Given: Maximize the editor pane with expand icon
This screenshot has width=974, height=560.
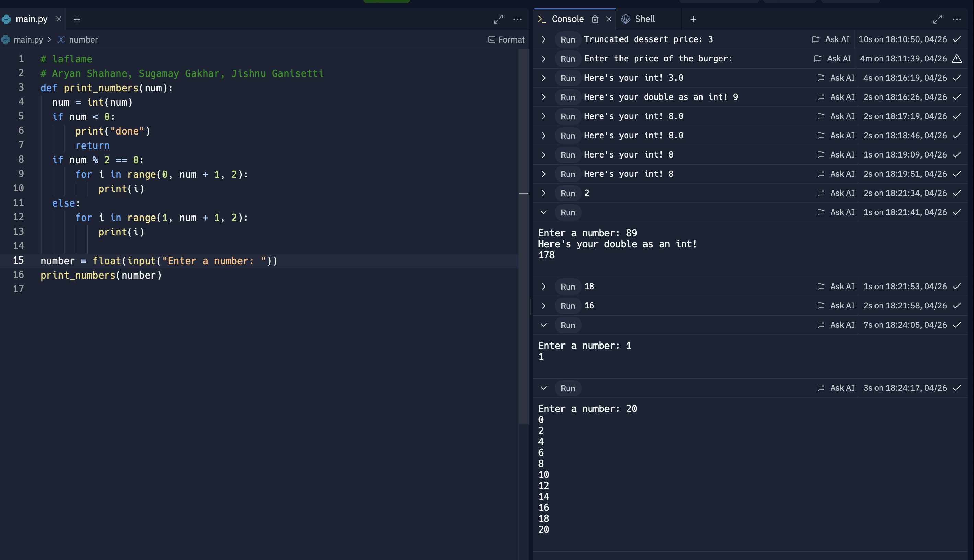Looking at the screenshot, I should 498,19.
